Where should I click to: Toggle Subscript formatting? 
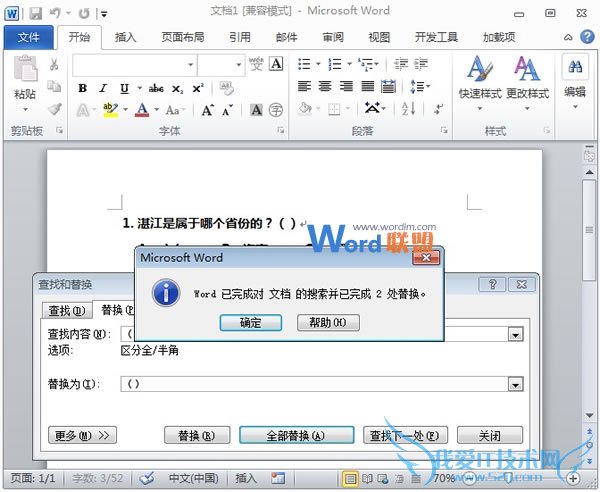click(177, 89)
